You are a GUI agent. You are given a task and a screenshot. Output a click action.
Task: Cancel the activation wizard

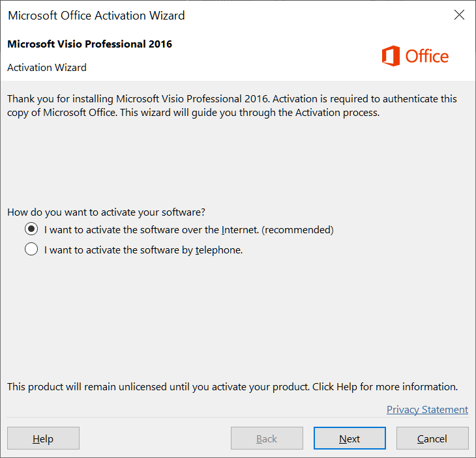(432, 438)
